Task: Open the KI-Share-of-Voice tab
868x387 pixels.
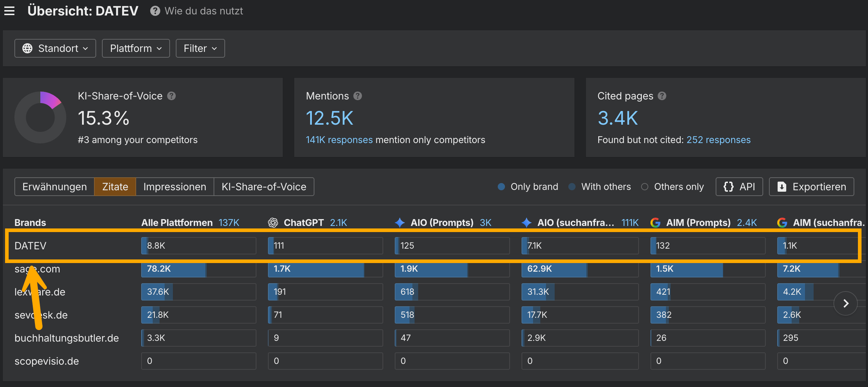Action: (264, 187)
